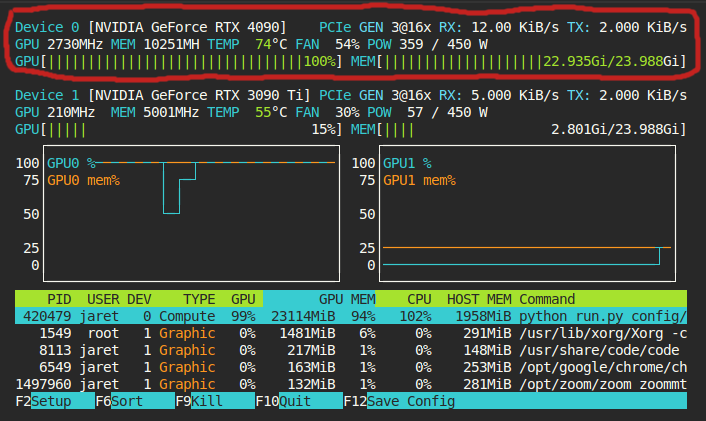The image size is (706, 421).
Task: Click PID 8113
Action: (x=55, y=350)
